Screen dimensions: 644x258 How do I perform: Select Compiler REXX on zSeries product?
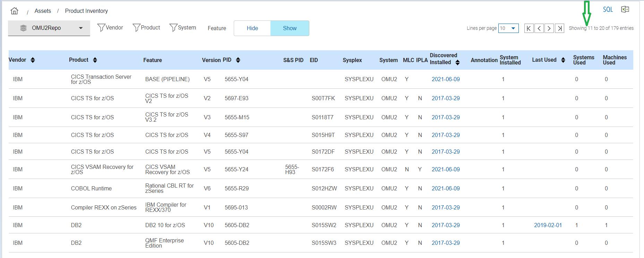[x=104, y=207]
